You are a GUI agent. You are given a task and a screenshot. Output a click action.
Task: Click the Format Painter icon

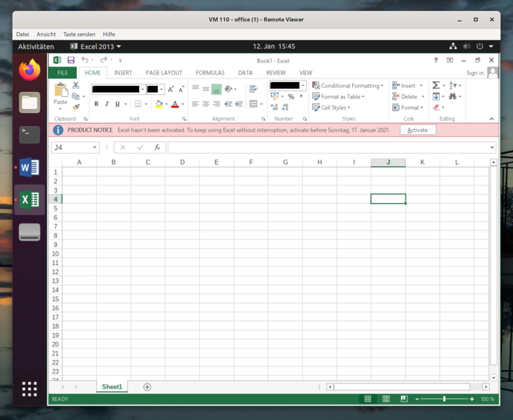click(76, 107)
